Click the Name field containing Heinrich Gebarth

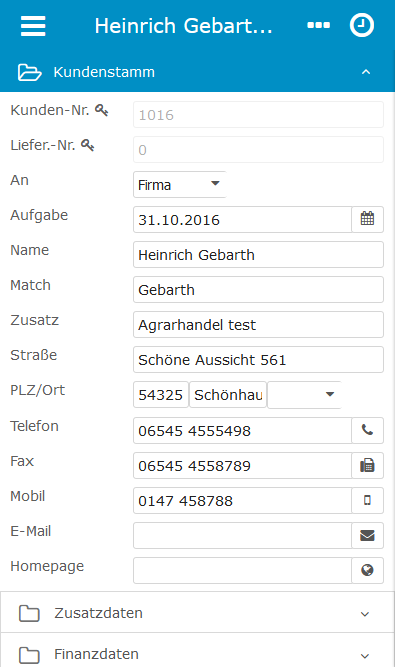259,255
